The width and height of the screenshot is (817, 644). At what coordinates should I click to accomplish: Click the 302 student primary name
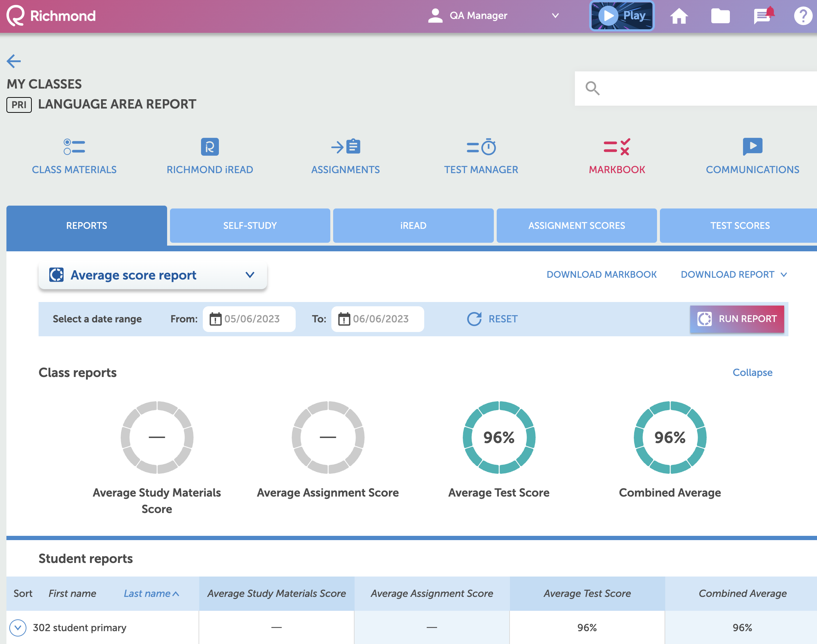pos(80,628)
